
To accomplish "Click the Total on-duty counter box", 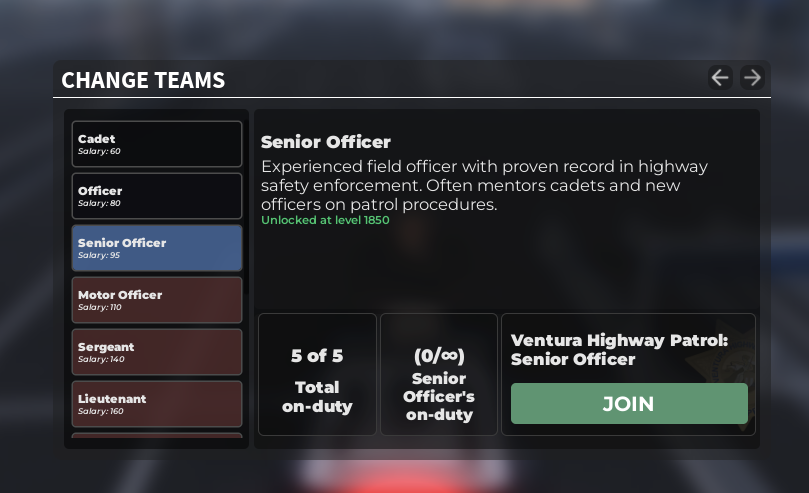I will (x=317, y=375).
